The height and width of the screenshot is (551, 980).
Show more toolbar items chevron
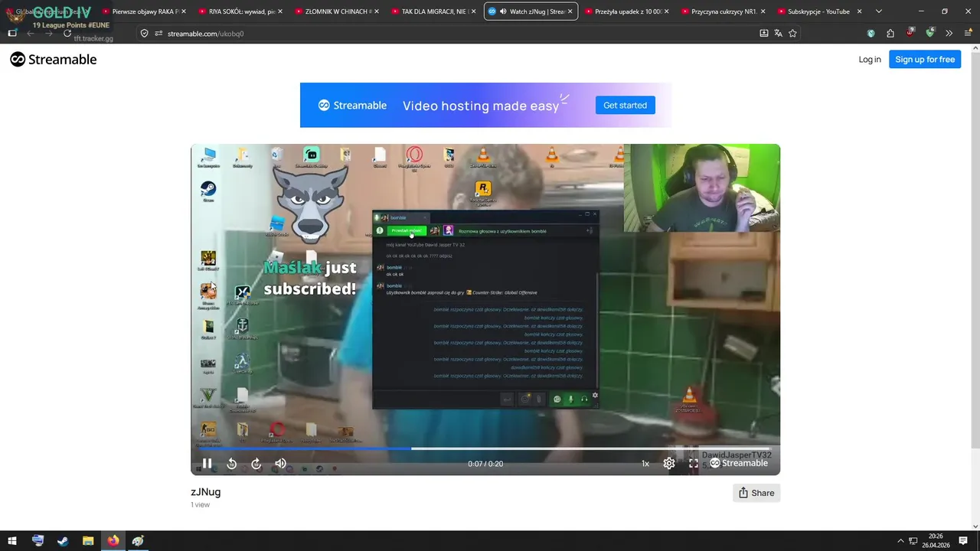[x=949, y=34]
